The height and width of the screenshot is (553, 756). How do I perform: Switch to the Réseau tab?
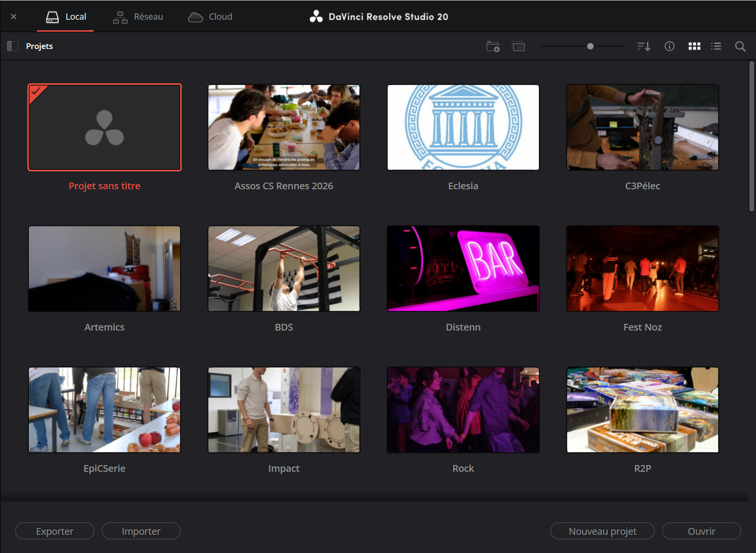[x=138, y=17]
